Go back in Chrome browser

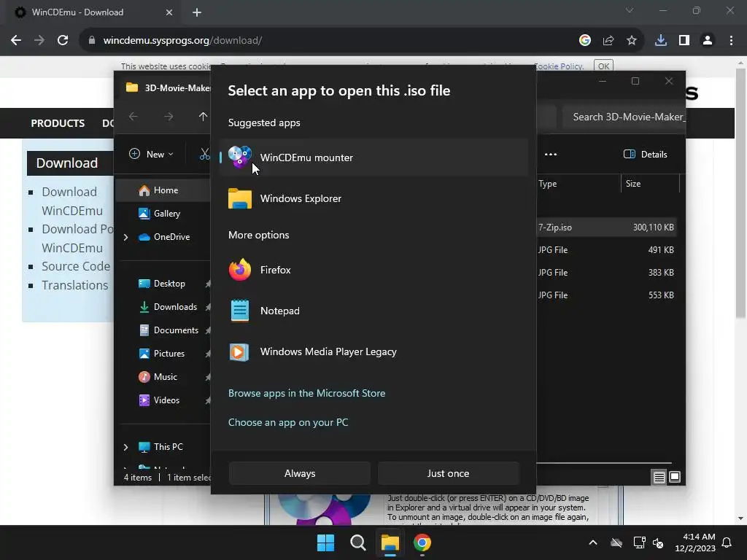click(16, 41)
